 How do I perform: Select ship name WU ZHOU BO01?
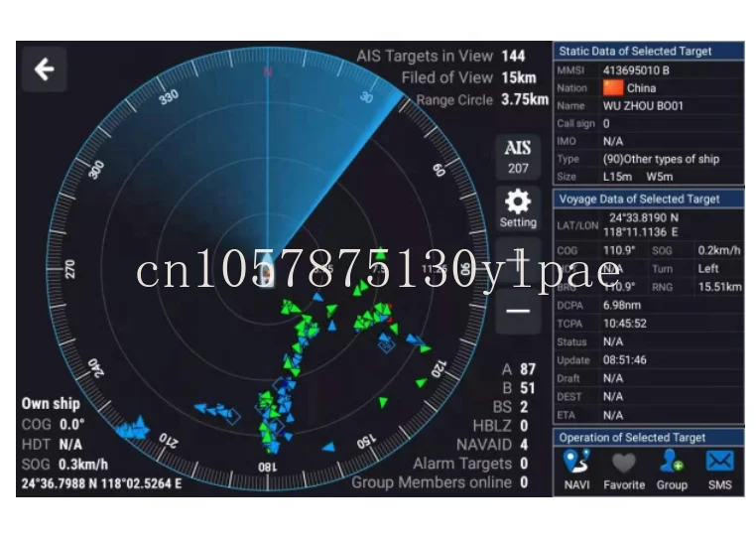point(643,105)
